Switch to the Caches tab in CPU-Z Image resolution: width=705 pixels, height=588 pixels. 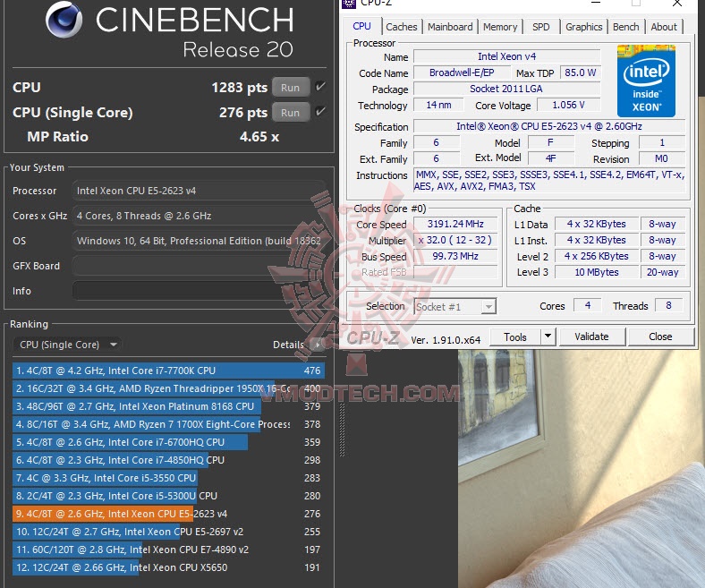(402, 27)
